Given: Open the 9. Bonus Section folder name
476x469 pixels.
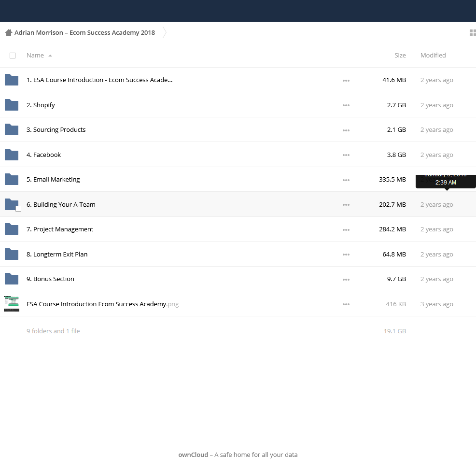Looking at the screenshot, I should 50,279.
